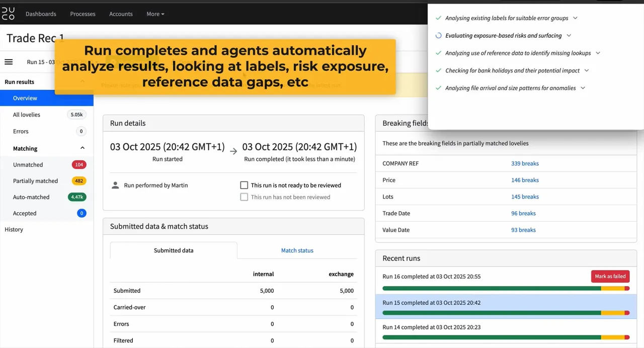Screen dimensions: 644x348
Task: Open the hamburger sidebar menu
Action: pos(9,62)
